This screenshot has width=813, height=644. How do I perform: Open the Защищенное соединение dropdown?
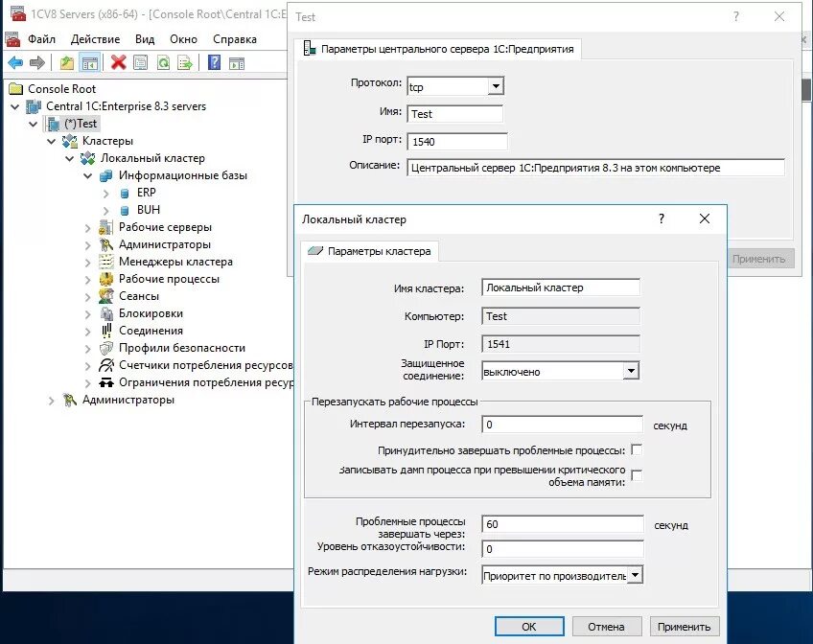click(x=631, y=371)
